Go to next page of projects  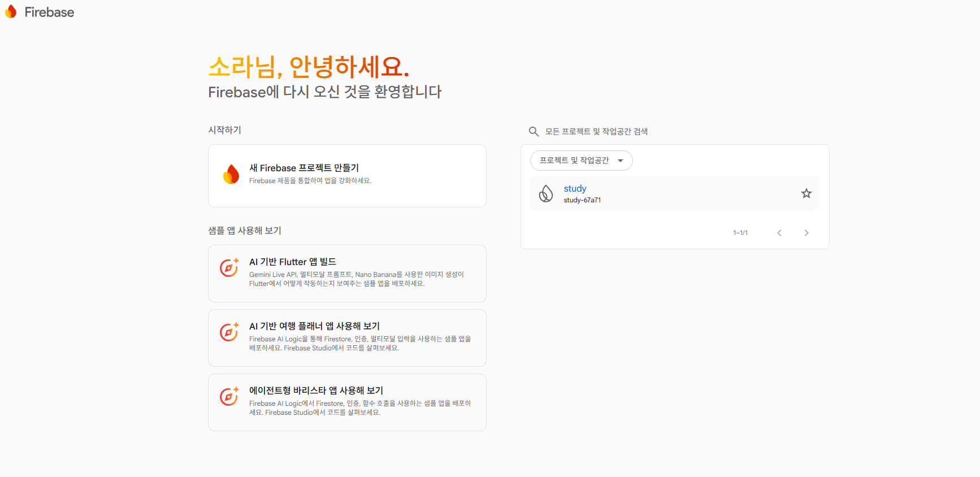click(806, 233)
